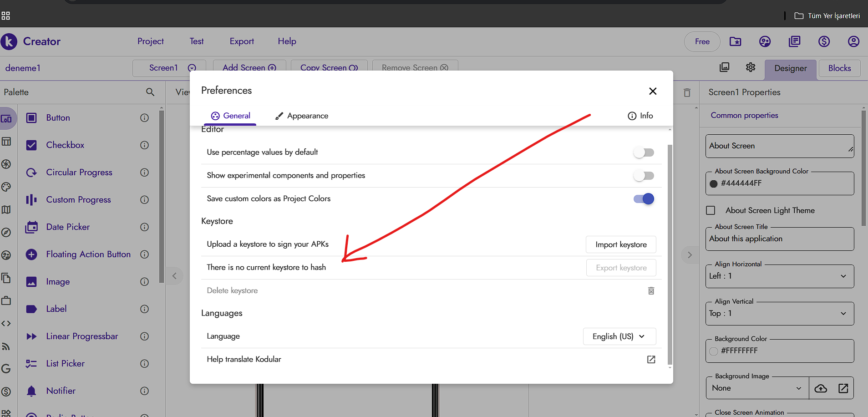The image size is (868, 417).
Task: Toggle Use percentage values by default
Action: click(x=644, y=153)
